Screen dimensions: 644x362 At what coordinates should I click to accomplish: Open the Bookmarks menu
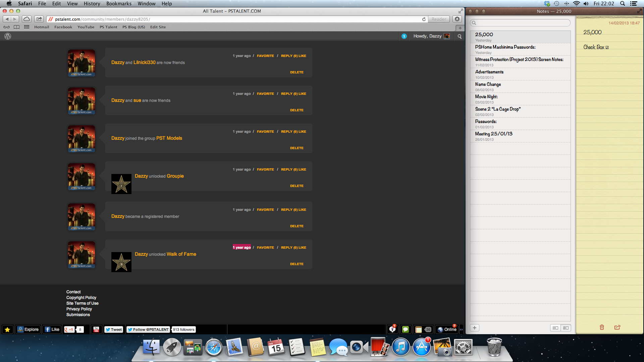pyautogui.click(x=119, y=4)
